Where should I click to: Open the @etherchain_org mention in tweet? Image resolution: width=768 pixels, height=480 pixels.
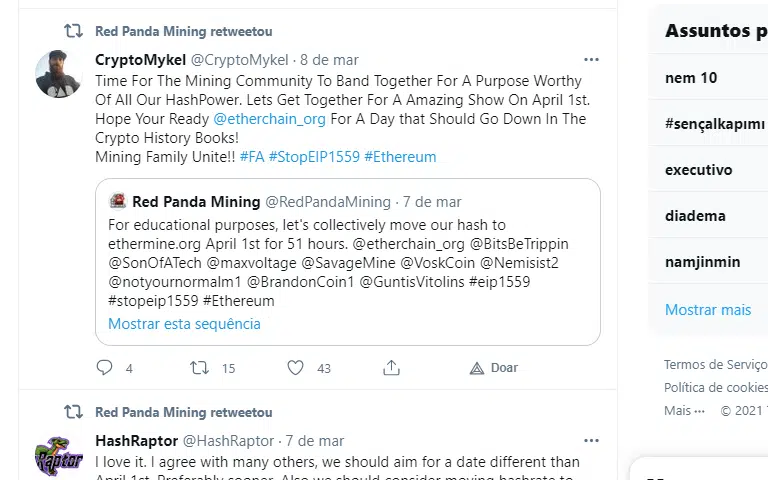[269, 119]
